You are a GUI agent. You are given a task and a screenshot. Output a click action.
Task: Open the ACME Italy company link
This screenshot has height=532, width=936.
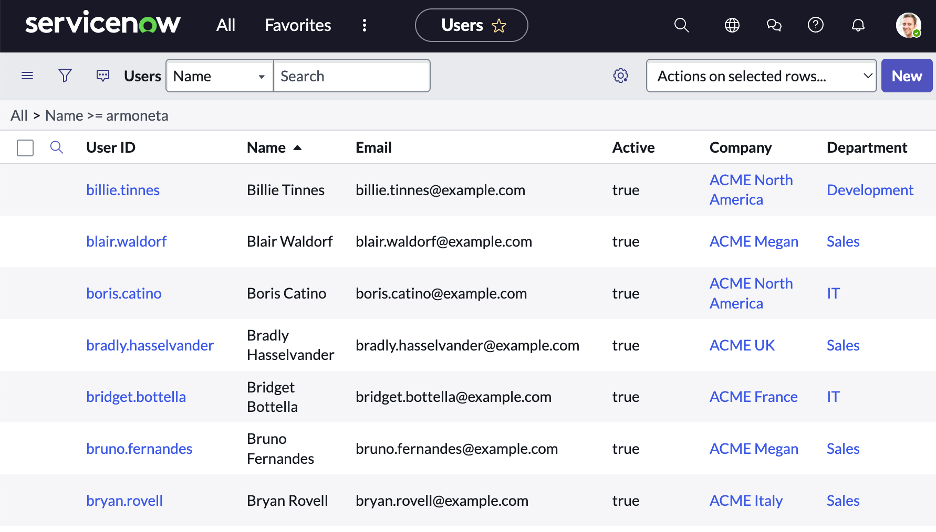(746, 501)
